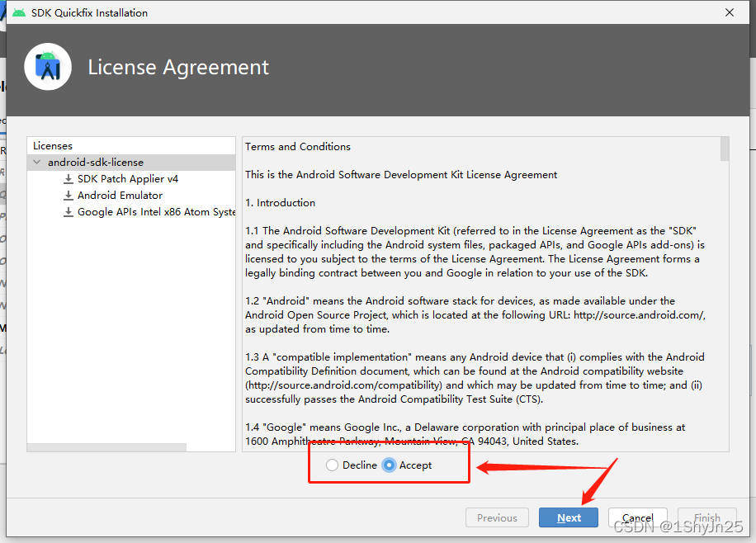The height and width of the screenshot is (543, 756).
Task: Click the Terms and Conditions heading
Action: (297, 147)
